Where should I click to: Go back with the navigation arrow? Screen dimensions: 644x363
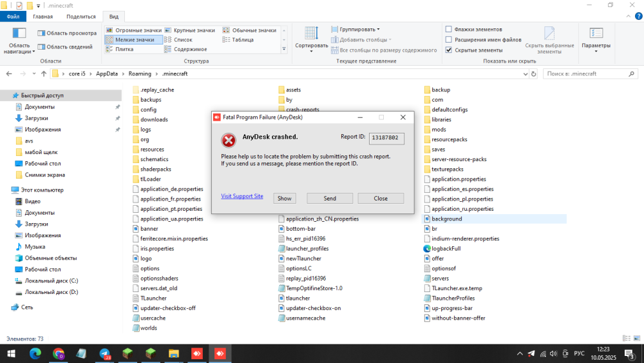click(x=9, y=74)
